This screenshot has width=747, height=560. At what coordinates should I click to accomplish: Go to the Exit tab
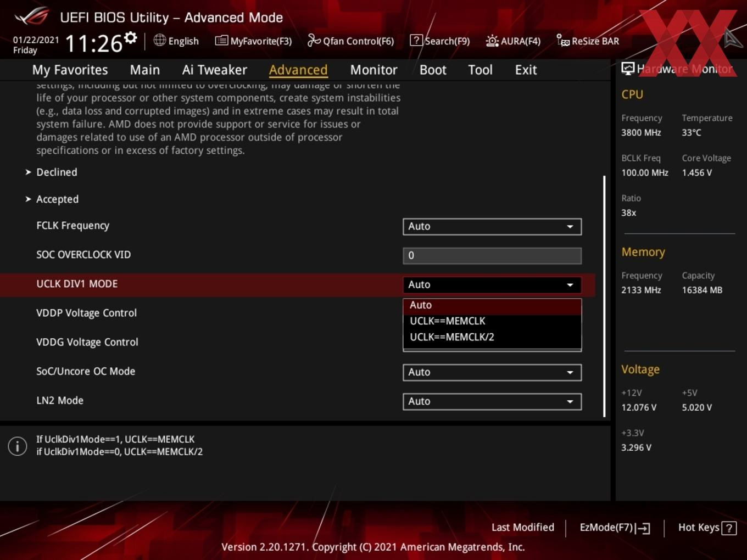[526, 70]
